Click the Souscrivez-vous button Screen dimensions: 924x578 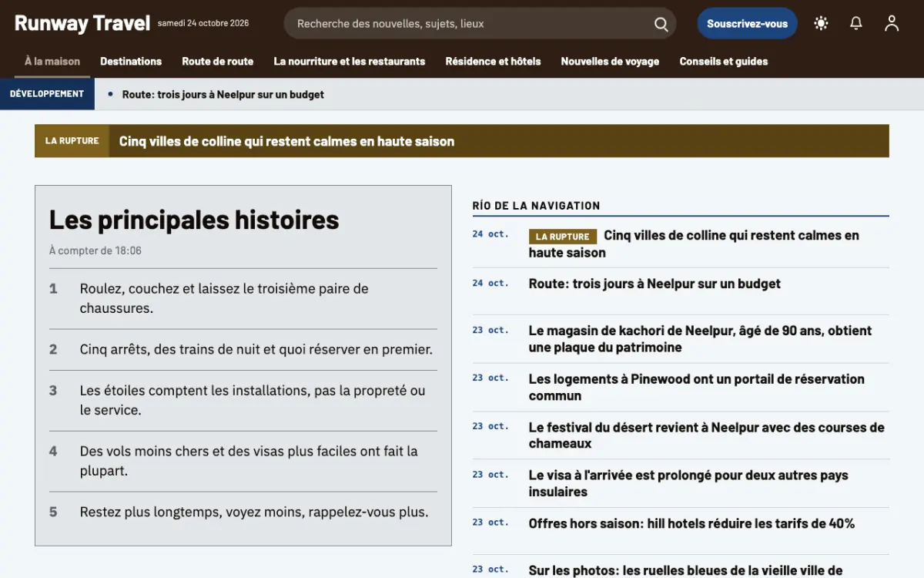[747, 24]
